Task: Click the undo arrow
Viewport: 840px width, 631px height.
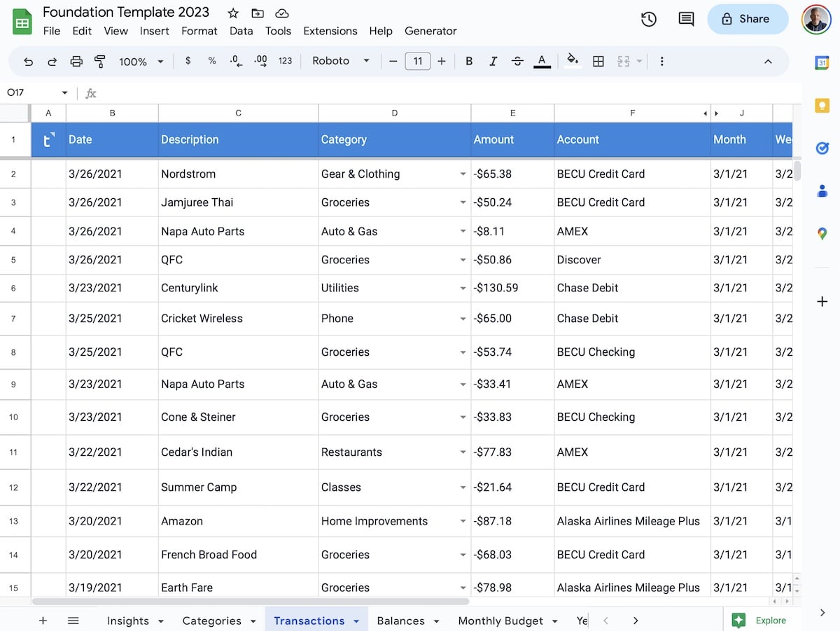Action: pos(28,62)
